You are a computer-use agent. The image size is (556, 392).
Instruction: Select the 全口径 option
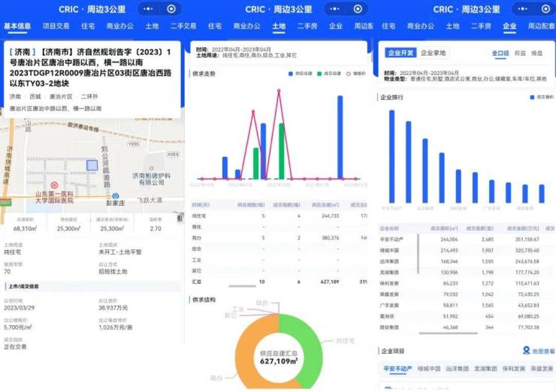coord(500,53)
